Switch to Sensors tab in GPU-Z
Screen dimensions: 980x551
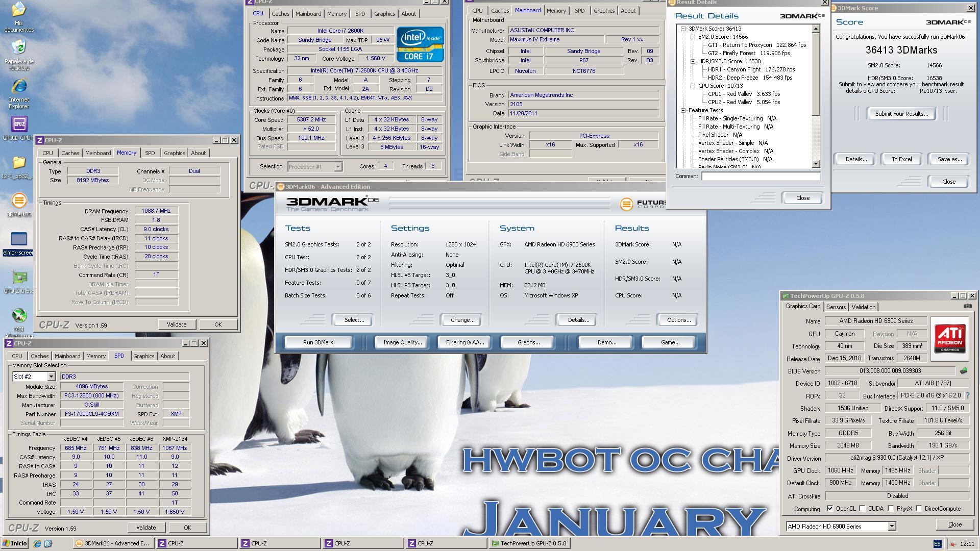(x=836, y=307)
